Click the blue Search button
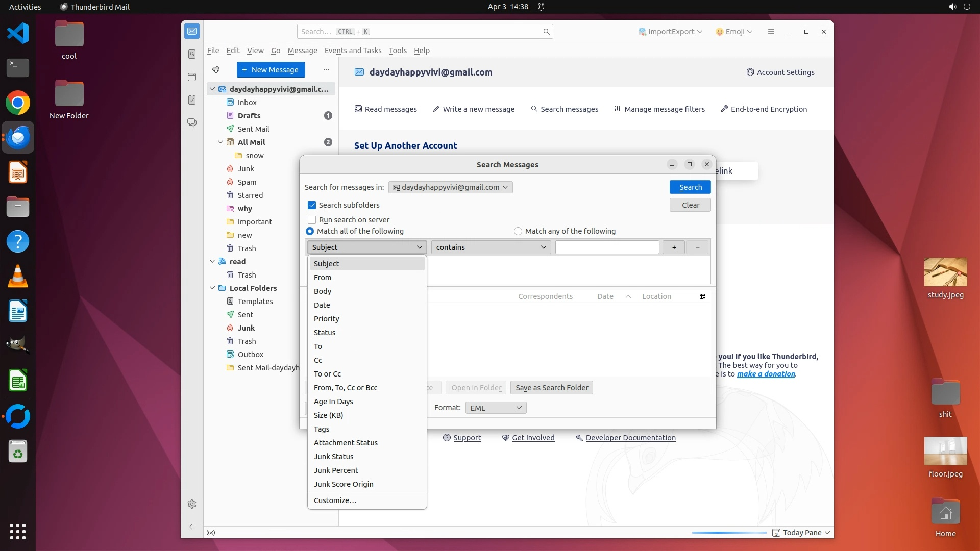Viewport: 980px width, 551px height. pos(690,187)
